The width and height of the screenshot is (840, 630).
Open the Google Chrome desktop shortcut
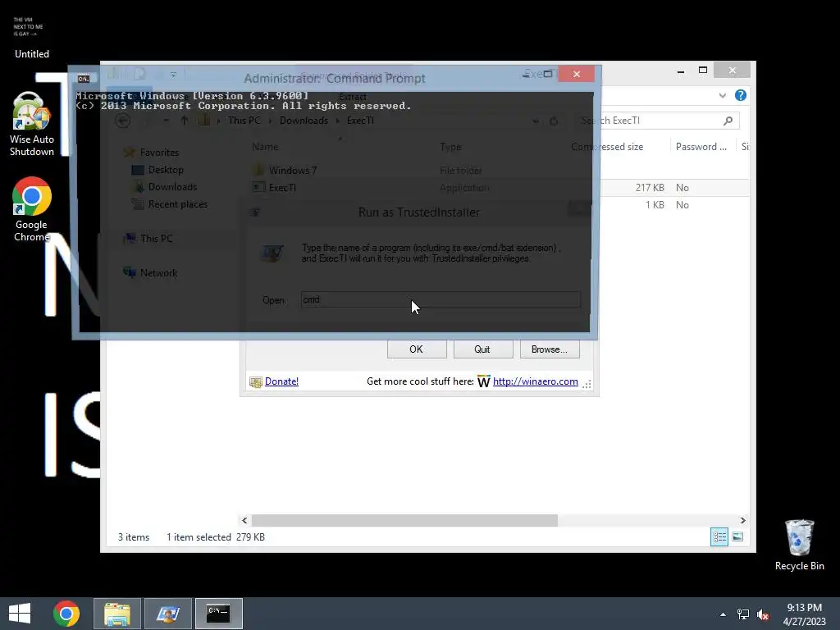[x=32, y=209]
